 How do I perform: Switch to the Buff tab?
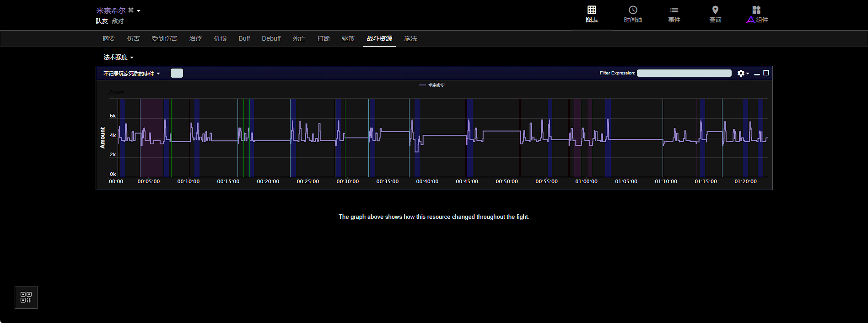[244, 38]
